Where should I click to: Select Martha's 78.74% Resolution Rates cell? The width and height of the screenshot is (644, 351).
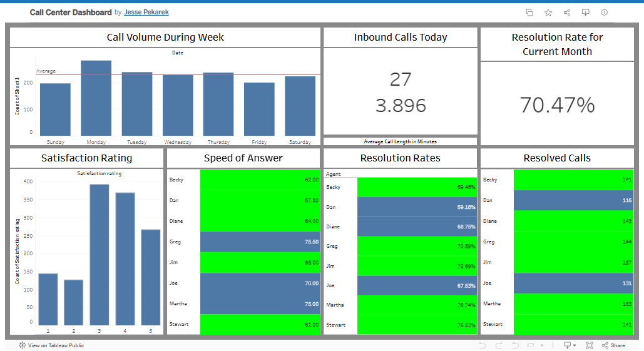click(x=417, y=305)
